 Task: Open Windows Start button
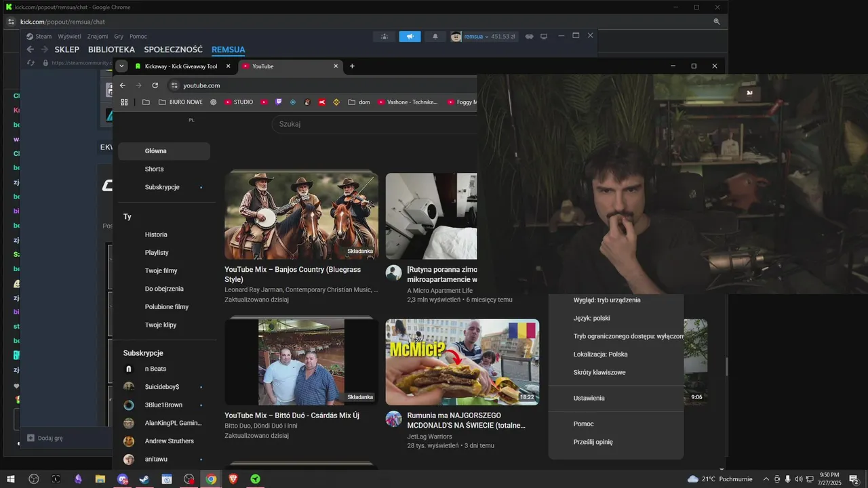(x=11, y=479)
